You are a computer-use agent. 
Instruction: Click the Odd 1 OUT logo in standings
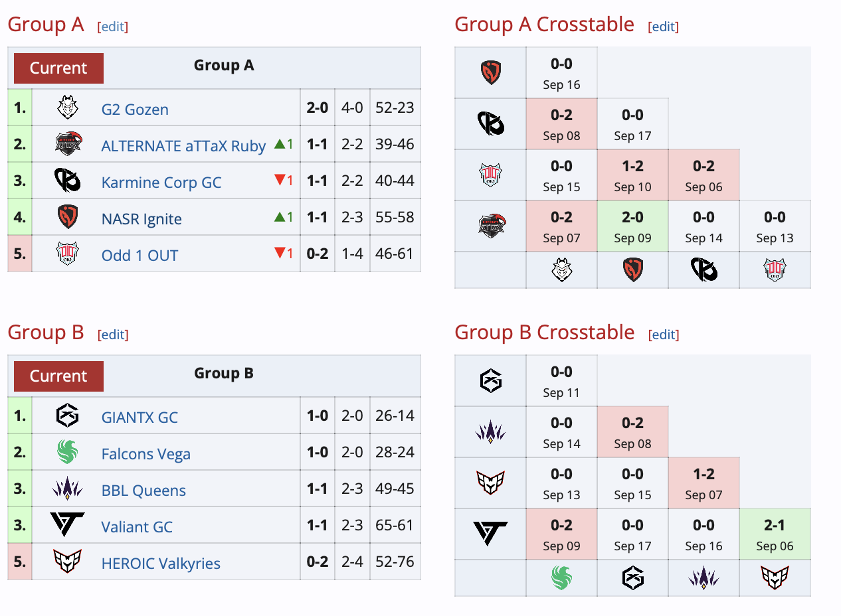(x=67, y=254)
